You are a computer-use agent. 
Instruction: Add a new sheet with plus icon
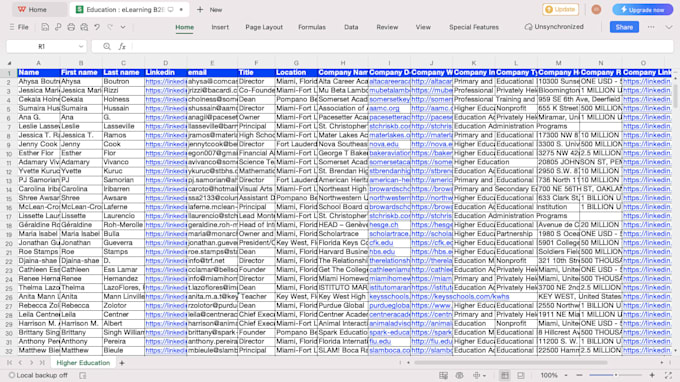[122, 363]
